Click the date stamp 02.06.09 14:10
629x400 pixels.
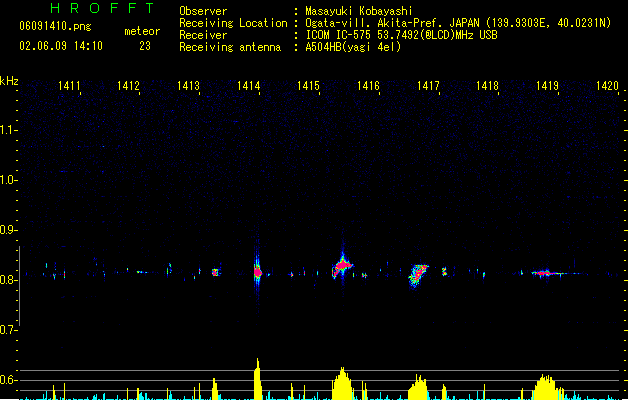pos(61,46)
